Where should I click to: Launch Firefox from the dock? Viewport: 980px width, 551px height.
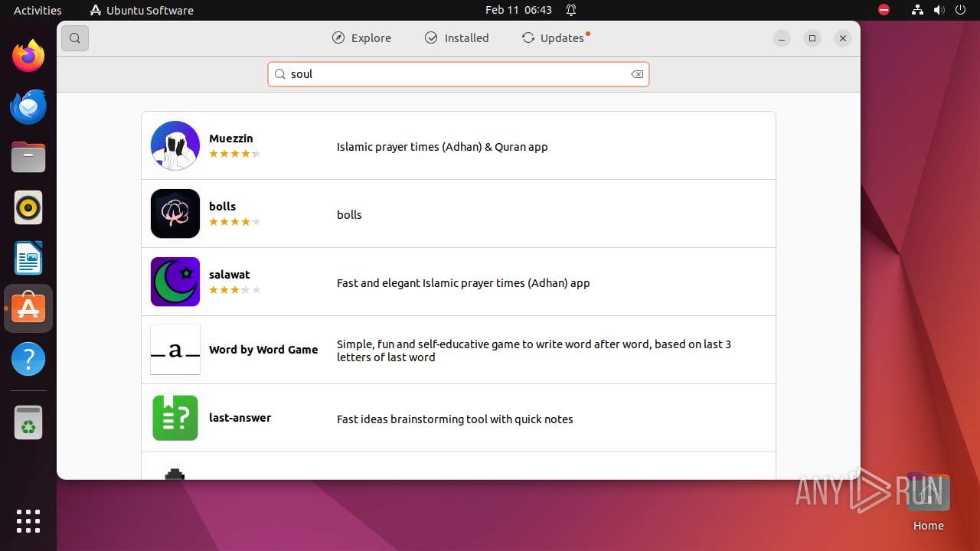(x=28, y=56)
